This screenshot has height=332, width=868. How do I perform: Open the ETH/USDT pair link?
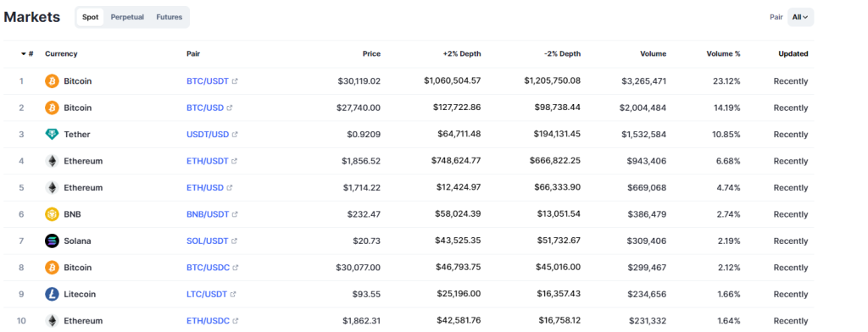(208, 161)
